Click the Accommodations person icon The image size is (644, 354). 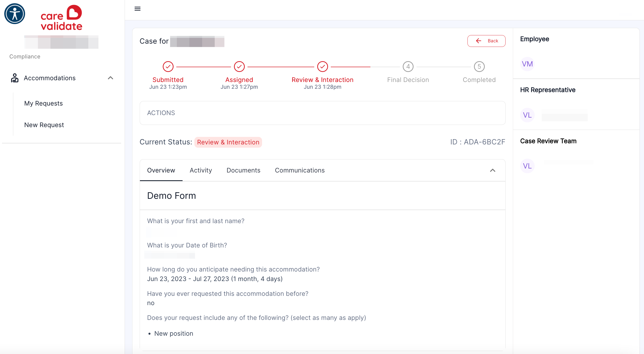(15, 78)
